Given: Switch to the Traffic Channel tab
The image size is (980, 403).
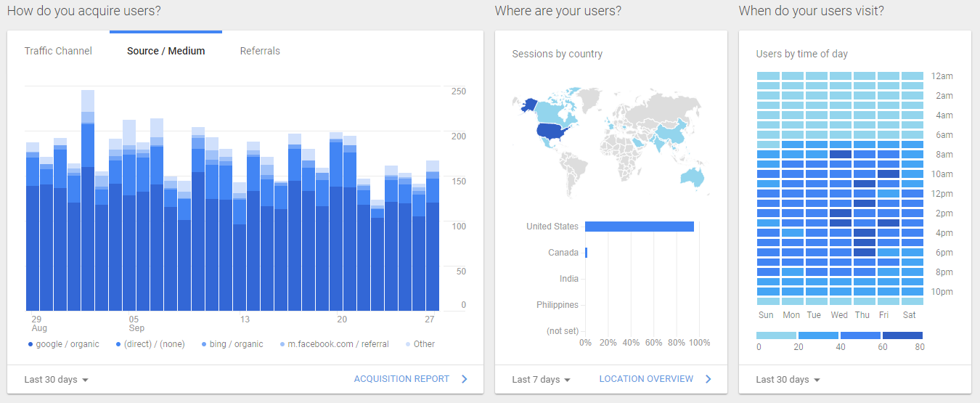Looking at the screenshot, I should point(58,51).
